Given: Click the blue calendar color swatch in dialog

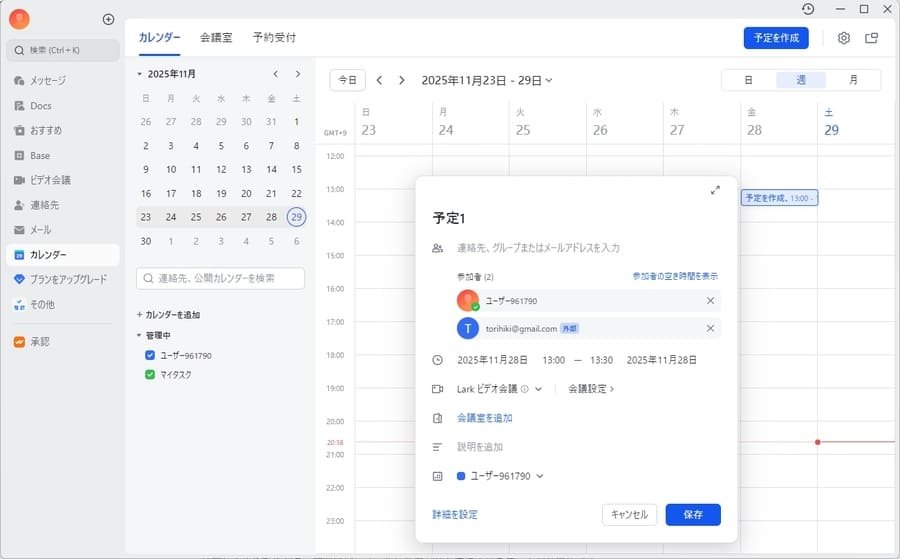Looking at the screenshot, I should (461, 476).
